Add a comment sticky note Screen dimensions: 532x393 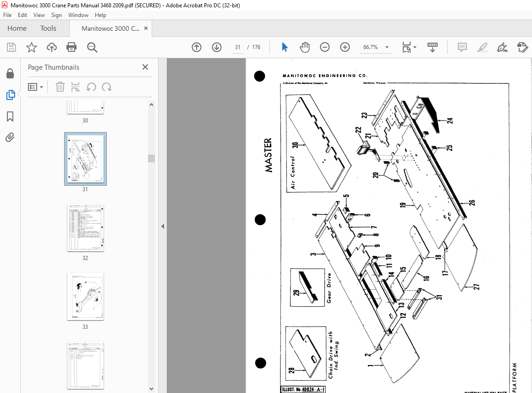click(x=462, y=47)
